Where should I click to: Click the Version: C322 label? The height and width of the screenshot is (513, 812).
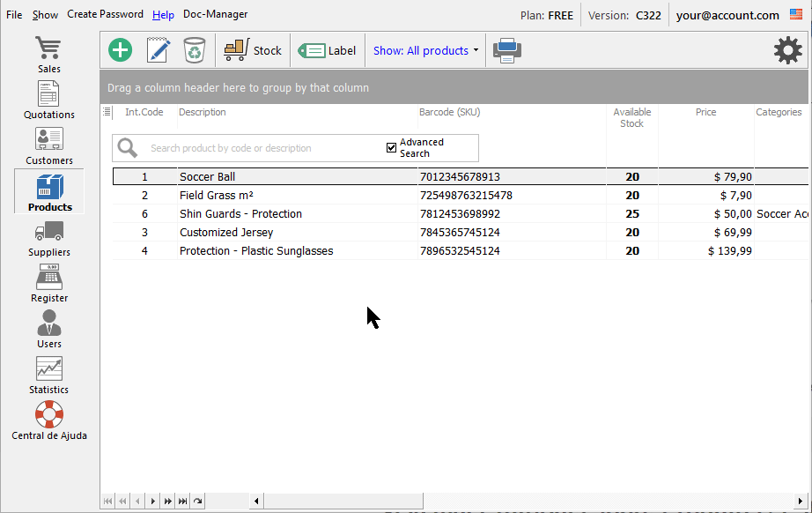[624, 16]
